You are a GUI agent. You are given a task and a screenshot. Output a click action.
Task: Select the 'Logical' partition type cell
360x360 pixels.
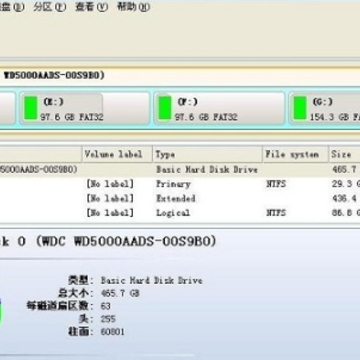[173, 213]
